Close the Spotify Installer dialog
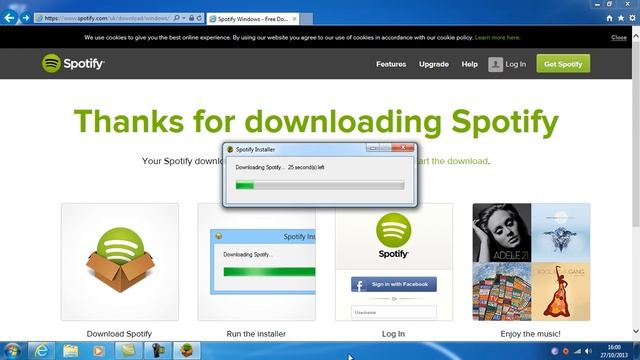The height and width of the screenshot is (360, 640). click(402, 148)
